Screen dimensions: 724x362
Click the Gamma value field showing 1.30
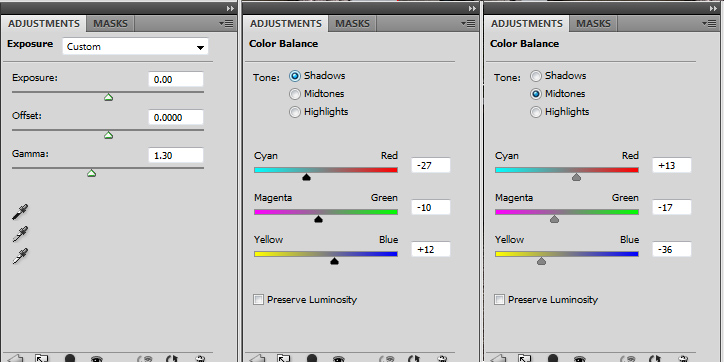[176, 156]
